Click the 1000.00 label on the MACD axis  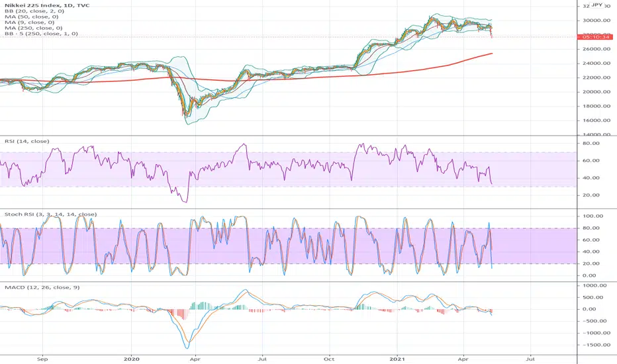coord(595,285)
